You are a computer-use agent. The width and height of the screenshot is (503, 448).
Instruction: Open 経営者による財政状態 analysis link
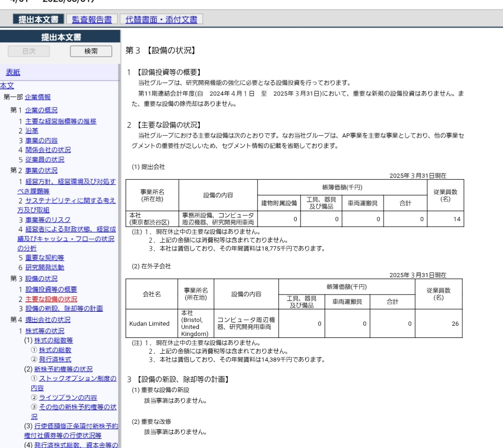click(67, 238)
